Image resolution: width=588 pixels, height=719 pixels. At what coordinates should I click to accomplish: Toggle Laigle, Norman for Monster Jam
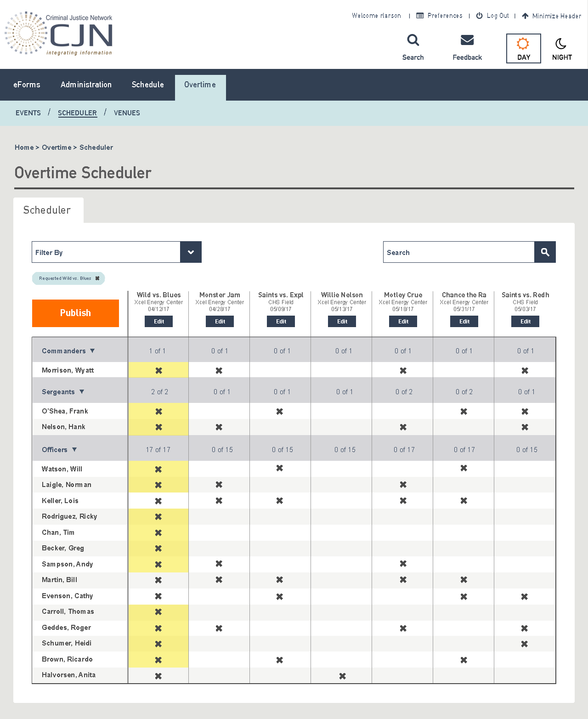(219, 484)
